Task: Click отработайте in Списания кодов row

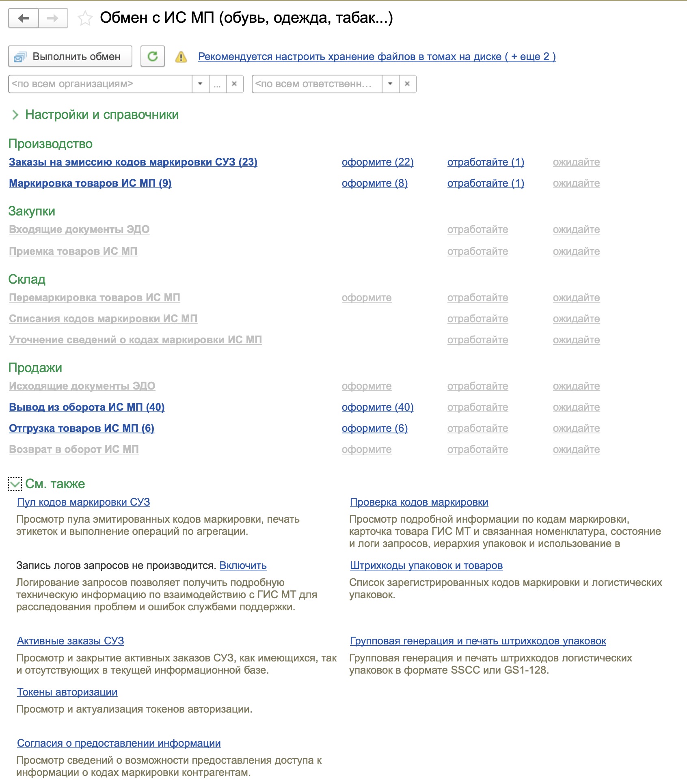Action: tap(477, 319)
